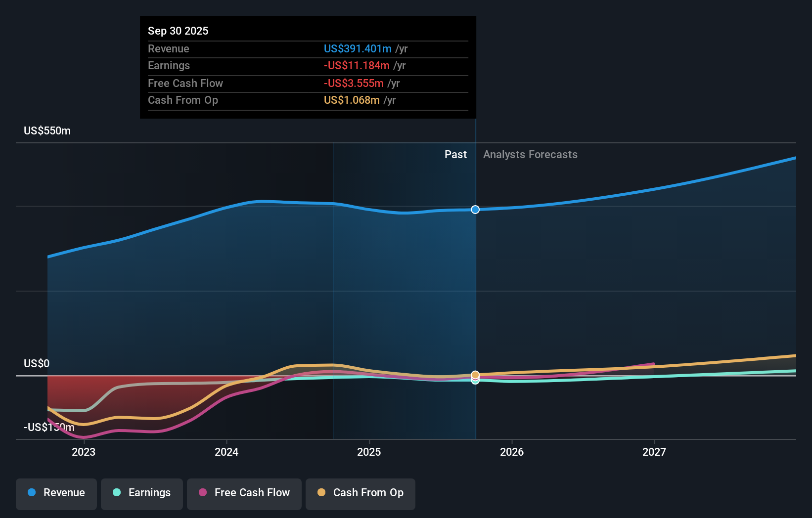The width and height of the screenshot is (812, 518).
Task: Click the blue Revenue legend dot
Action: pos(31,493)
